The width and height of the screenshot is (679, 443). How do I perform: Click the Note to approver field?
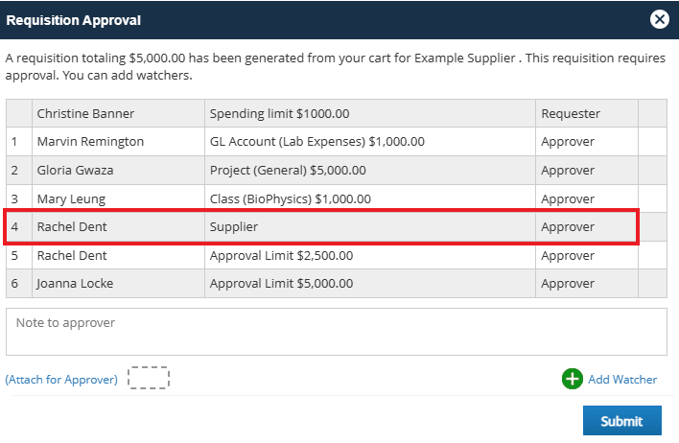[x=336, y=332]
